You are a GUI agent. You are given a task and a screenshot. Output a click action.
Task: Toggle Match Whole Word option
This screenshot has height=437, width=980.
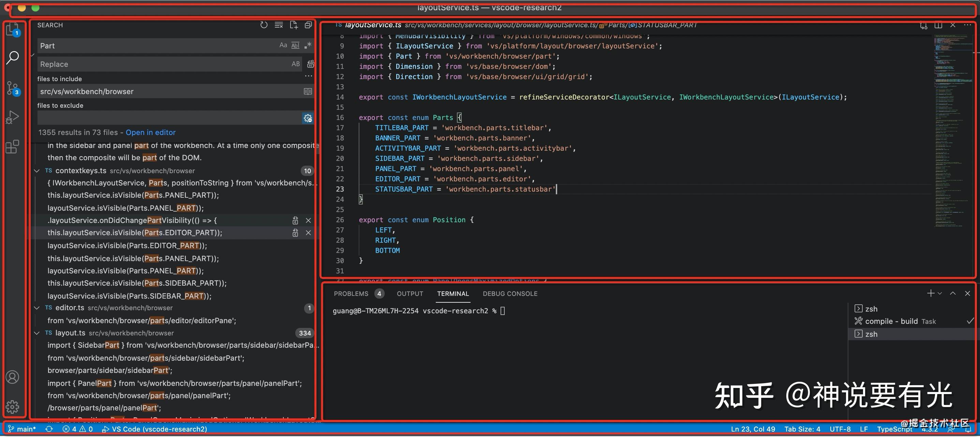295,45
